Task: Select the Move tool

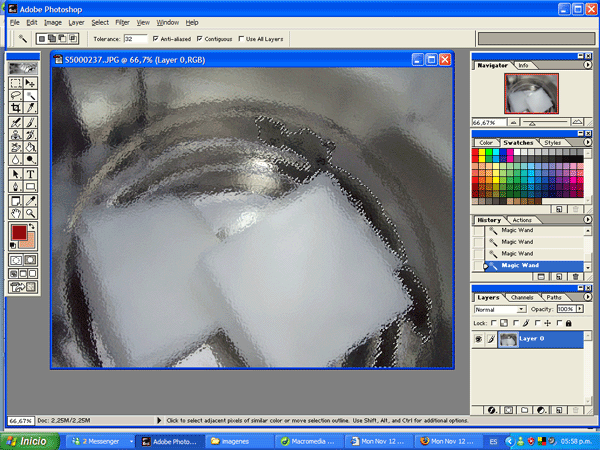Action: (x=30, y=83)
